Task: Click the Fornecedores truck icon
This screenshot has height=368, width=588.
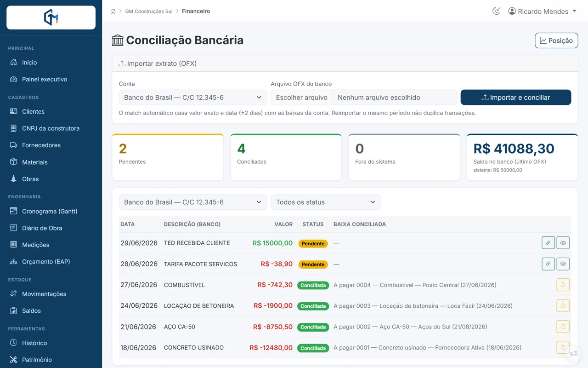Action: point(13,145)
